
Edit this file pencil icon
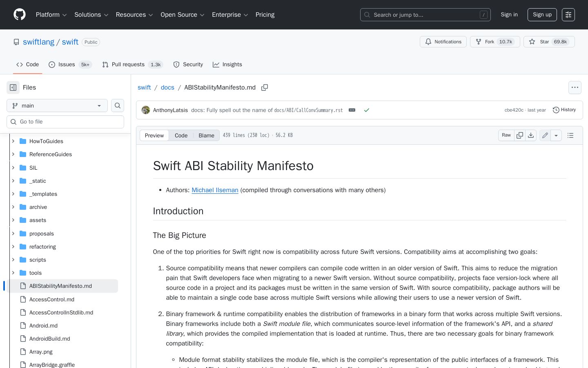[x=545, y=135]
